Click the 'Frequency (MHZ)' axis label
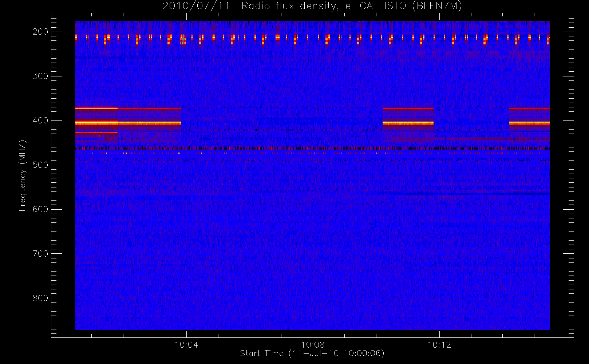 tap(23, 175)
